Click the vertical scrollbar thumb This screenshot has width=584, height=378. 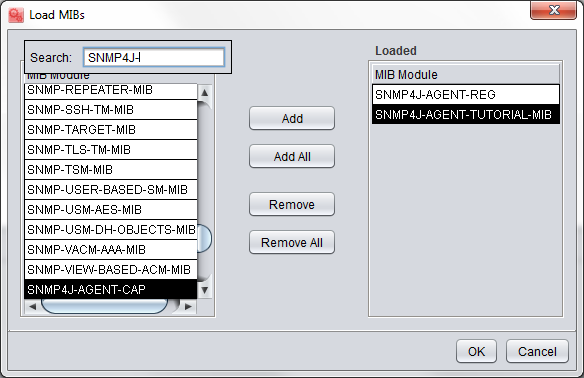[x=204, y=238]
